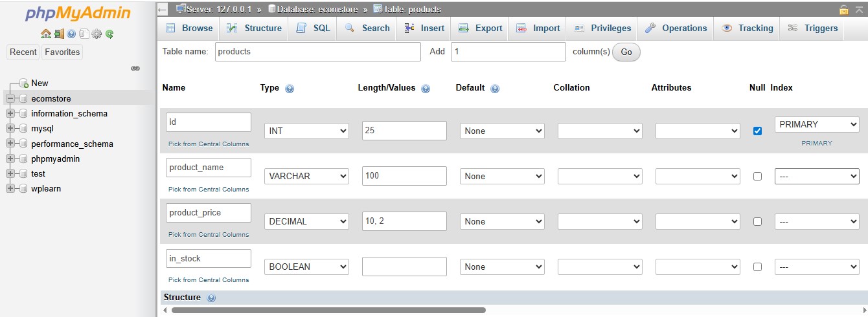Switch to the Browse tab

point(189,28)
